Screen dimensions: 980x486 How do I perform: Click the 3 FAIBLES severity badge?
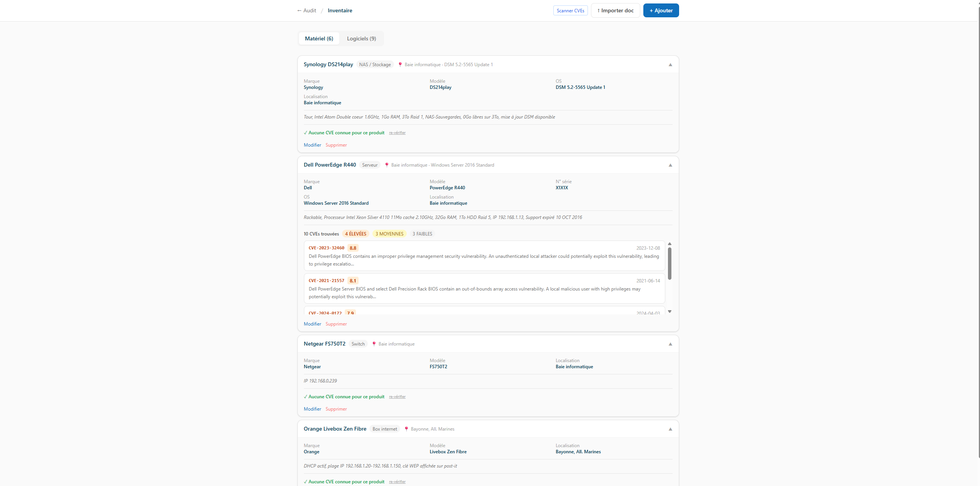422,234
